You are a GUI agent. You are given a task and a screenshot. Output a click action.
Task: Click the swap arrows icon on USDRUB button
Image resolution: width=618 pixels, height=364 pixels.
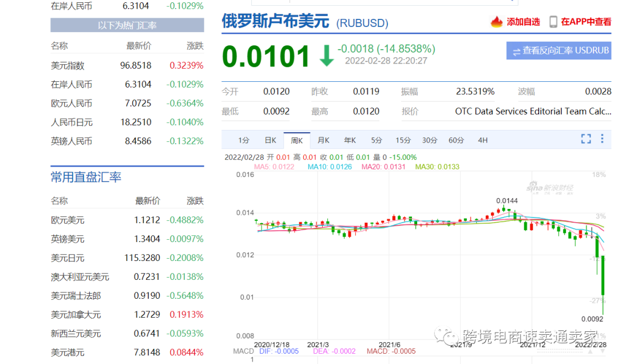(x=518, y=51)
